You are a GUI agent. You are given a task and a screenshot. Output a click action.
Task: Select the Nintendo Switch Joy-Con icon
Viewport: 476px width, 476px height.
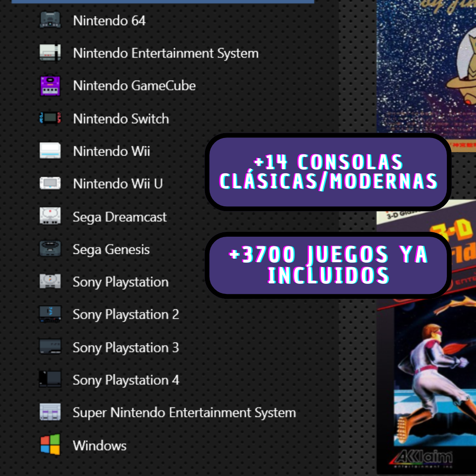[50, 118]
